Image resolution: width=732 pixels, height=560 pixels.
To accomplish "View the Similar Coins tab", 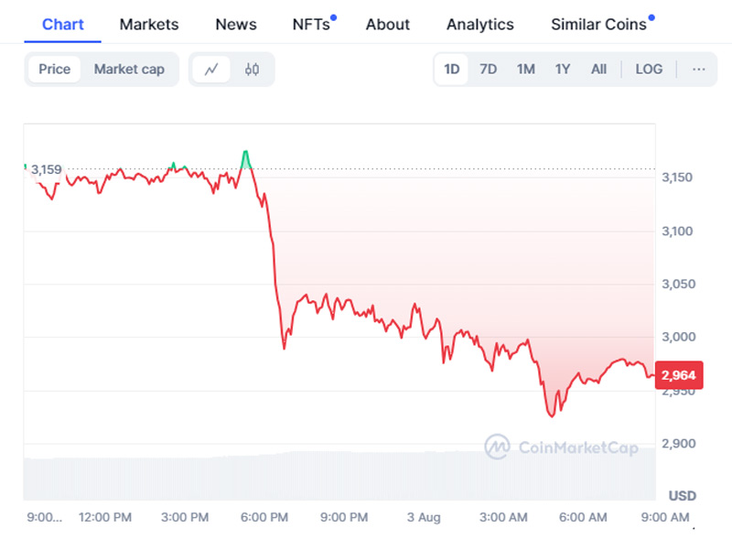I will [x=598, y=25].
